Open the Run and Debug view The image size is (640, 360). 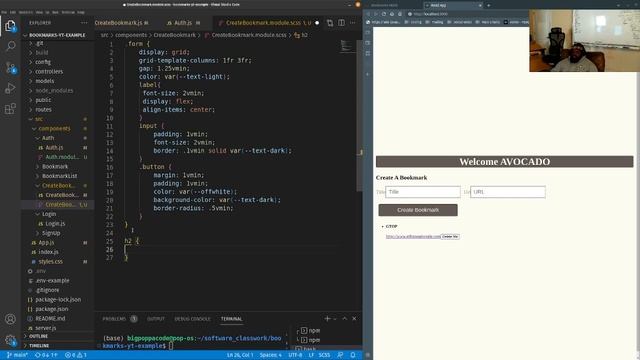tap(10, 88)
